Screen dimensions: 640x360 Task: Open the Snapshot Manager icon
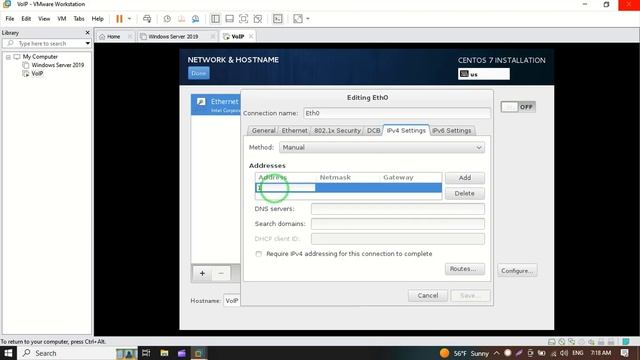(x=196, y=19)
